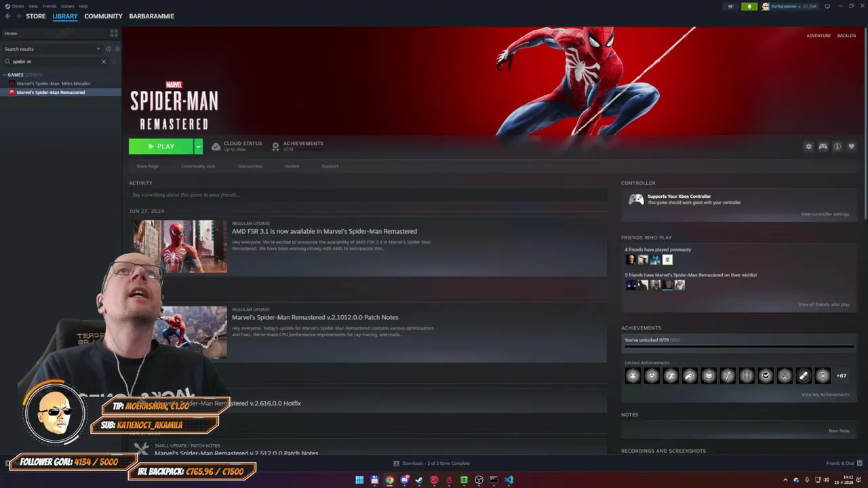Create a New Note

tap(839, 431)
